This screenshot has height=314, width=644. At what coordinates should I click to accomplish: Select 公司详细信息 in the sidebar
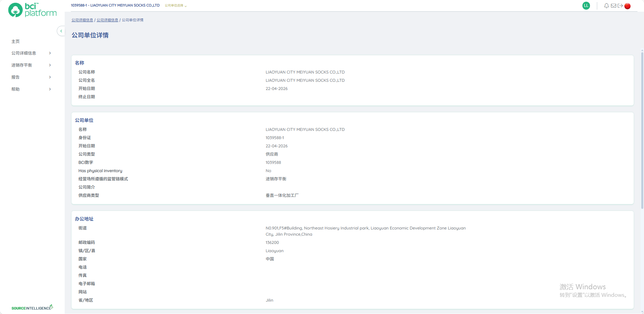coord(24,53)
